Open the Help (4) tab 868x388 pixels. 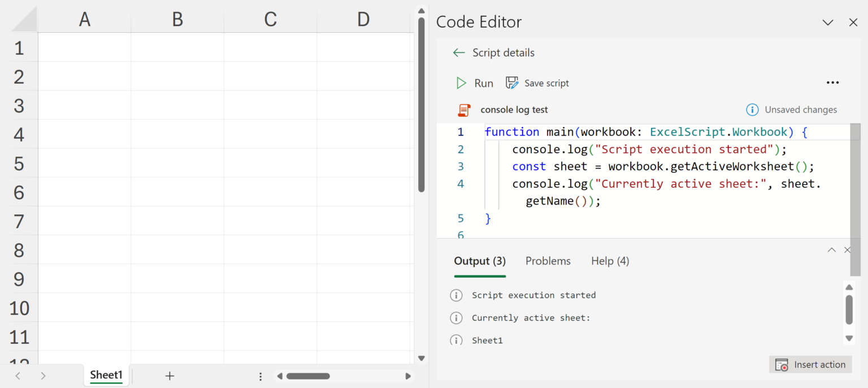click(x=610, y=261)
